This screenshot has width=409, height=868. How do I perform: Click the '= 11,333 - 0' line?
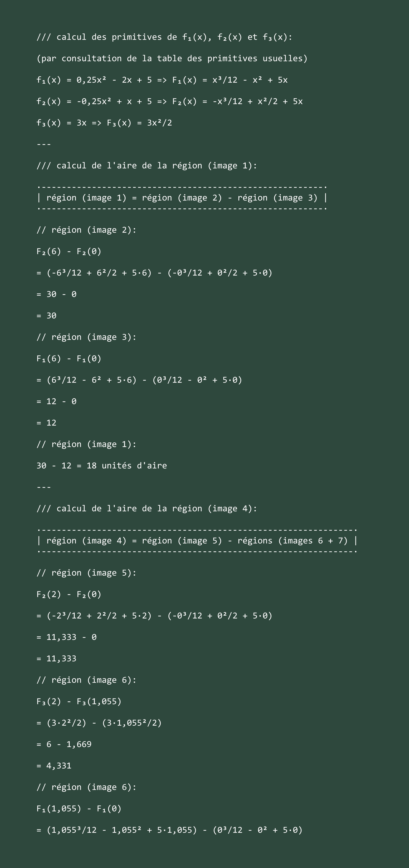pyautogui.click(x=67, y=637)
